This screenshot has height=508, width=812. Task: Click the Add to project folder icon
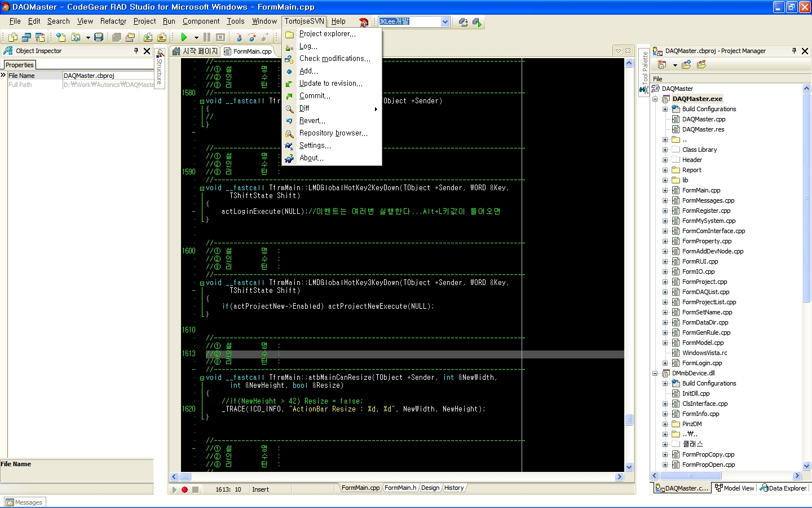tap(148, 37)
